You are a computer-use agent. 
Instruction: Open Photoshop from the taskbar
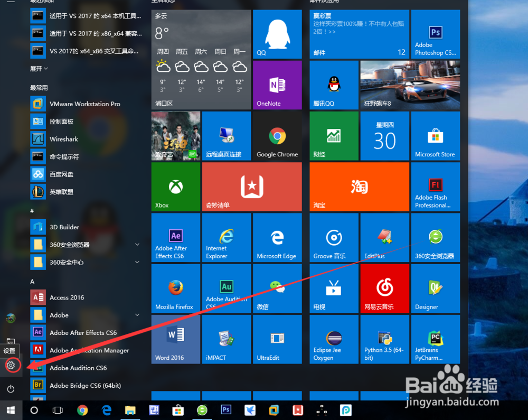tap(226, 409)
